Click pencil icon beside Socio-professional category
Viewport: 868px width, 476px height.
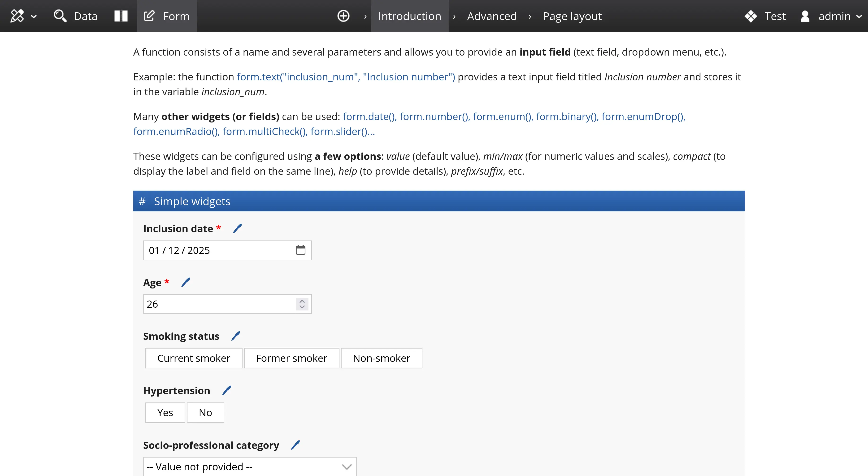295,445
